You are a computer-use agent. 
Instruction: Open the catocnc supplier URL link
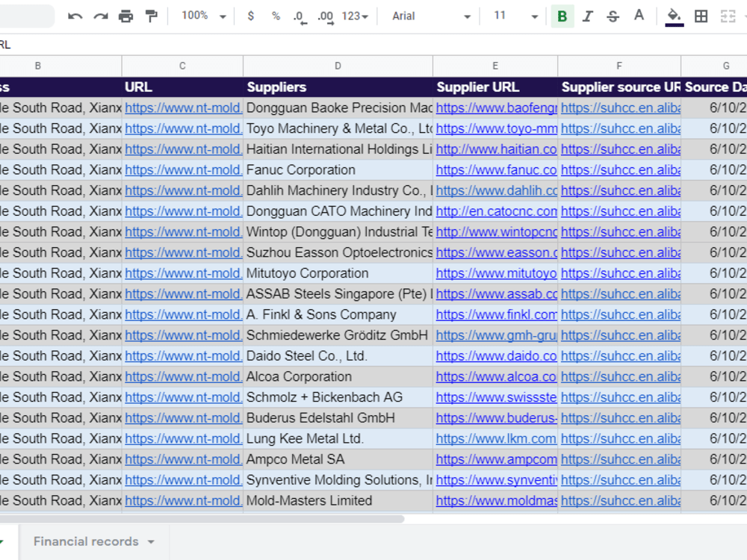[496, 211]
